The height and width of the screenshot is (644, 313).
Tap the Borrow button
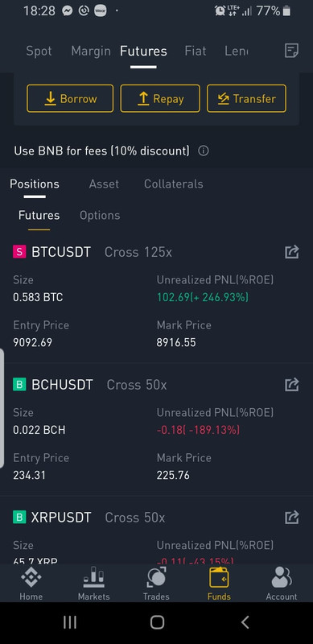pyautogui.click(x=70, y=98)
